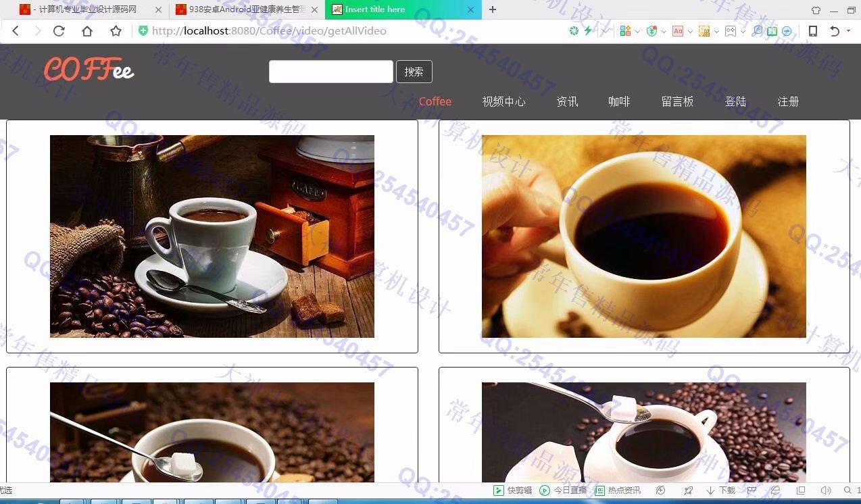Reload the current page
The height and width of the screenshot is (504, 861).
pyautogui.click(x=59, y=31)
